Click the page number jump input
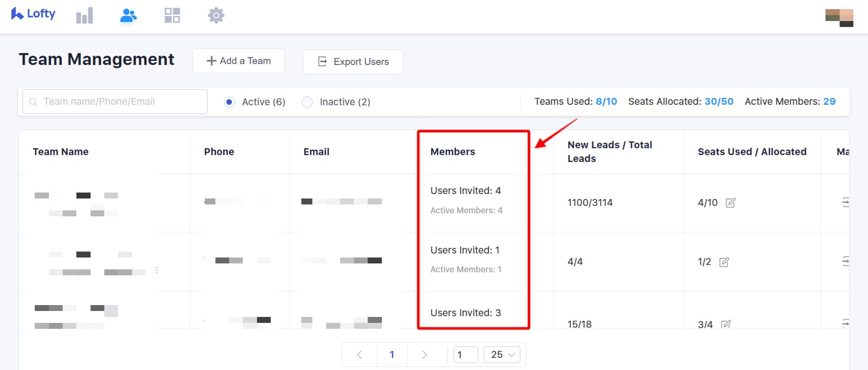Screen dimensions: 868x370 (466, 354)
